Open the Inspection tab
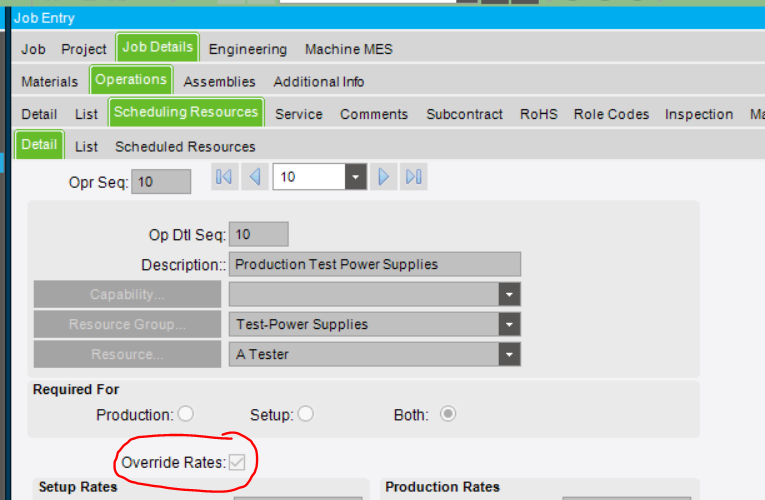The height and width of the screenshot is (500, 765). pyautogui.click(x=699, y=114)
